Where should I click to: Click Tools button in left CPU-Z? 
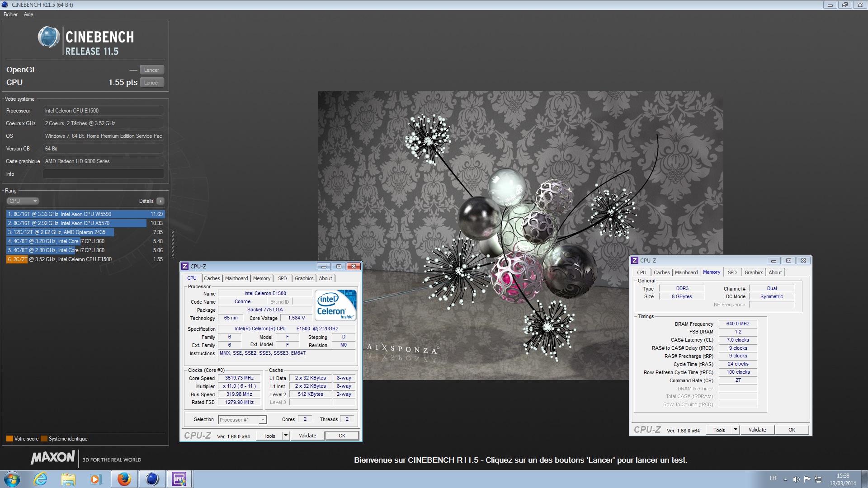point(269,436)
